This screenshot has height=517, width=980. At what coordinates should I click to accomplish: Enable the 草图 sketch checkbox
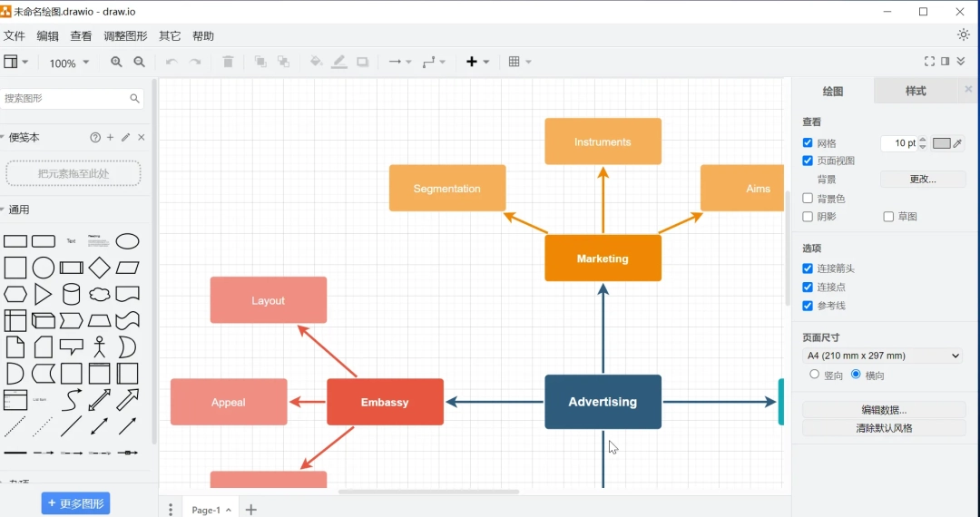[x=888, y=217]
